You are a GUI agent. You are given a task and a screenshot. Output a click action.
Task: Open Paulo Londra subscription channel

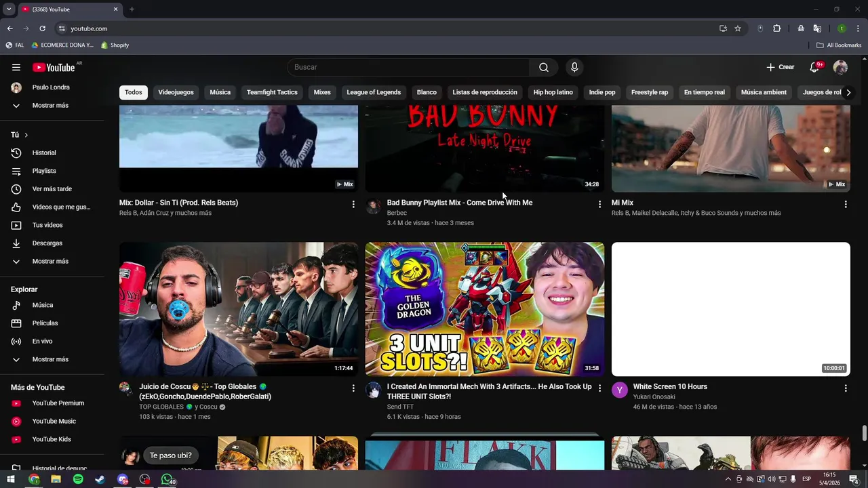[52, 87]
